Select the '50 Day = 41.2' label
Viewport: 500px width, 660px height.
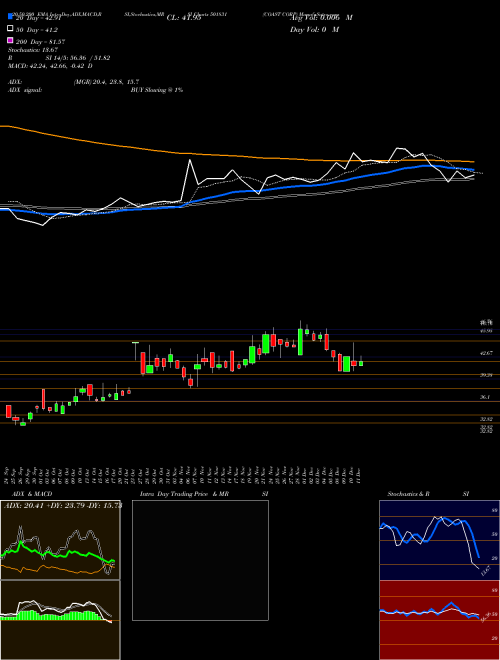tap(37, 30)
